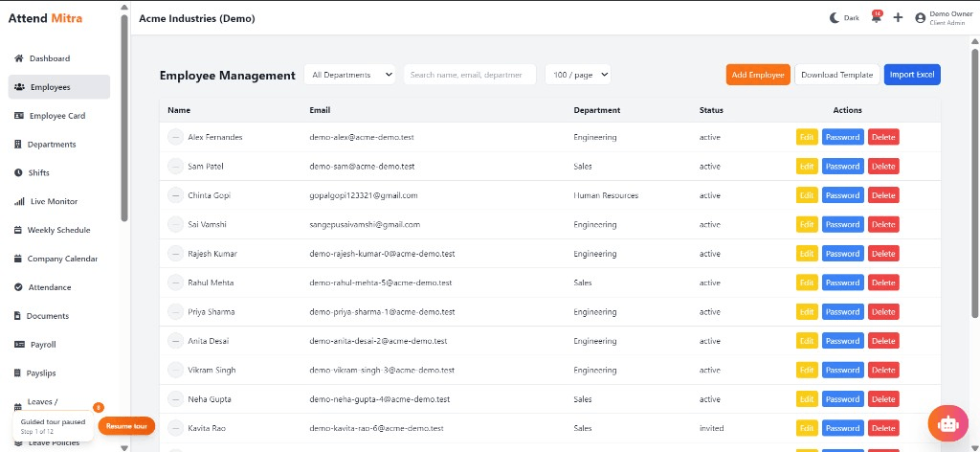Open the Live Monitor bars icon
This screenshot has height=452, width=980.
pos(19,201)
